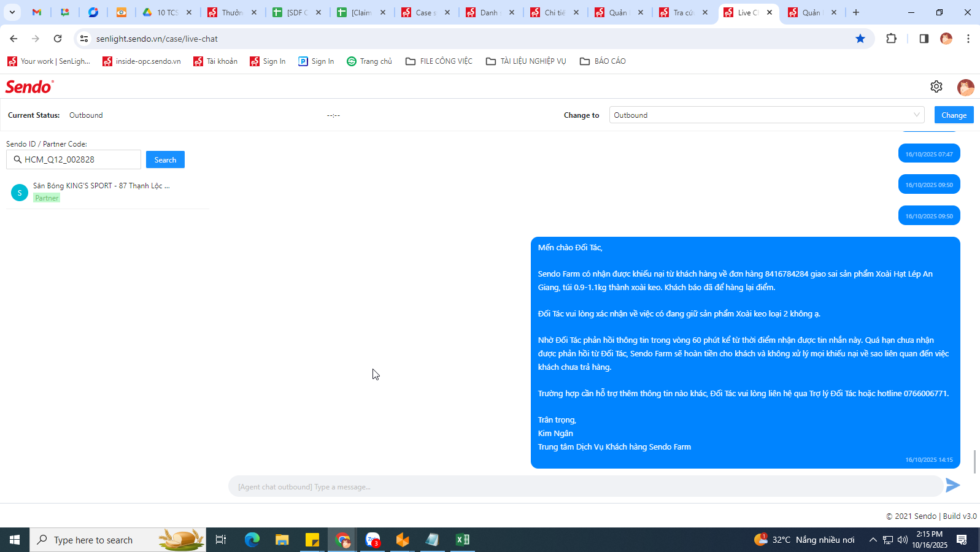
Task: Open the user avatar in Sendo header
Action: coord(965,87)
